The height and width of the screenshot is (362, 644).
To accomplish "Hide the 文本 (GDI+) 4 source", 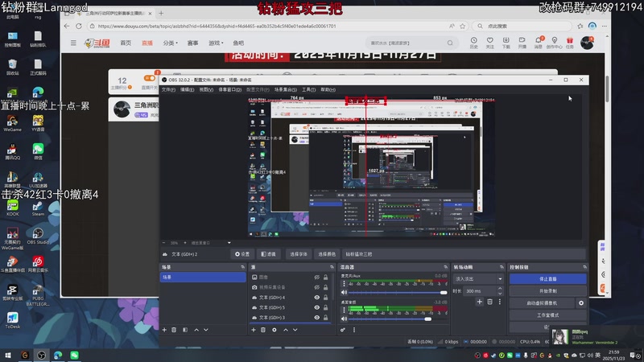I will point(316,298).
